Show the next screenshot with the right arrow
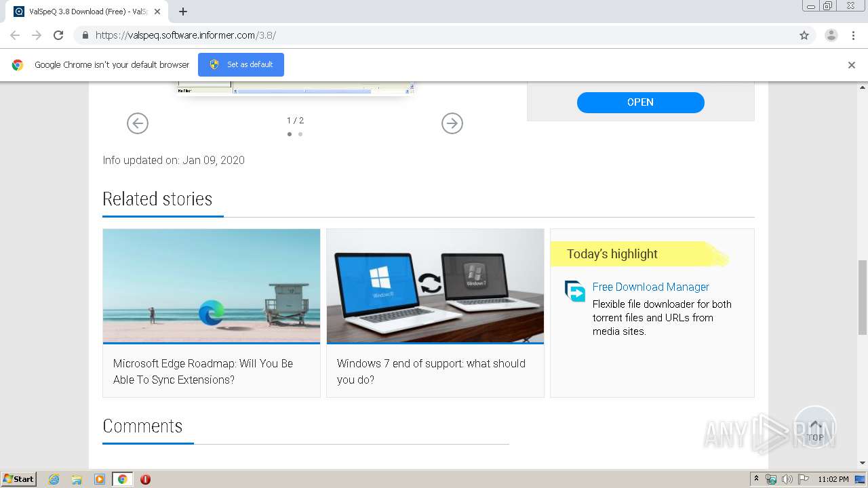The width and height of the screenshot is (868, 488). click(x=452, y=123)
